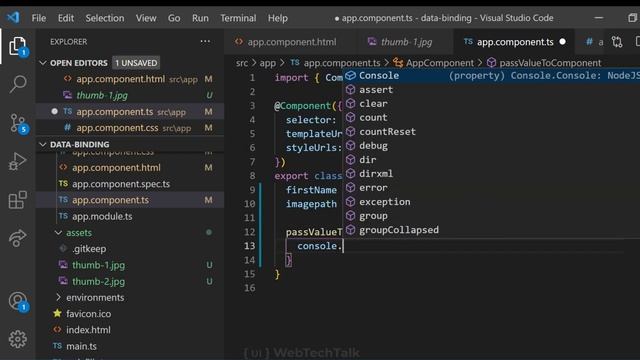The height and width of the screenshot is (360, 640).
Task: Choose the assert autocomplete suggestion
Action: [x=491, y=90]
